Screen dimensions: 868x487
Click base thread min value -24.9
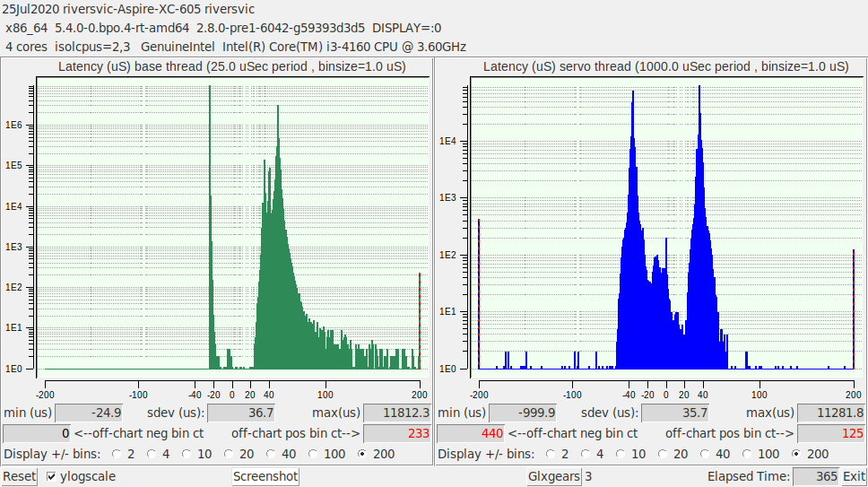[x=89, y=413]
